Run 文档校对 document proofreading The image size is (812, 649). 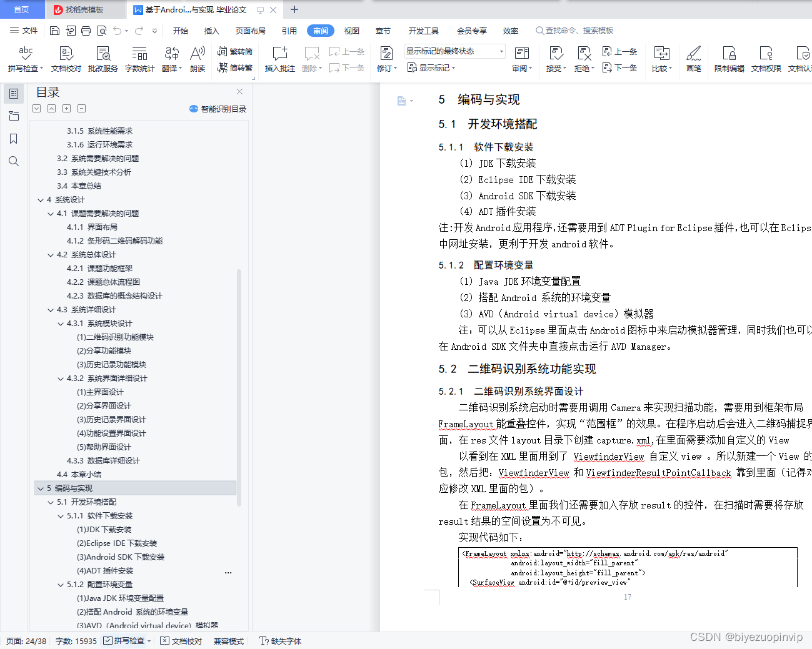[x=66, y=59]
